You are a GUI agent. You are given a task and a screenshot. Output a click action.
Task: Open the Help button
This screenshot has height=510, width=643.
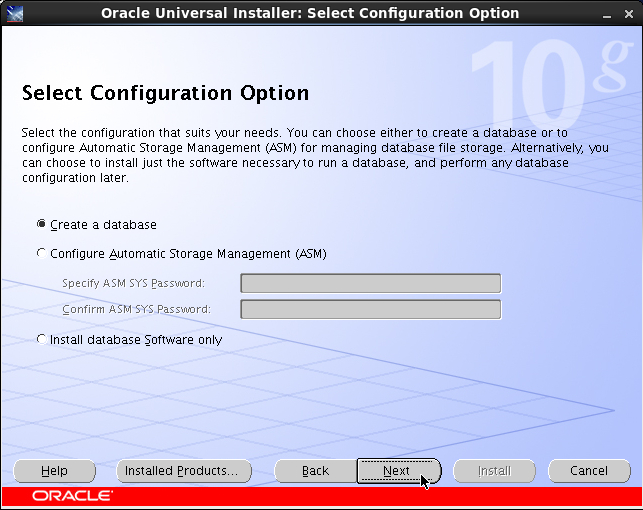(x=54, y=471)
